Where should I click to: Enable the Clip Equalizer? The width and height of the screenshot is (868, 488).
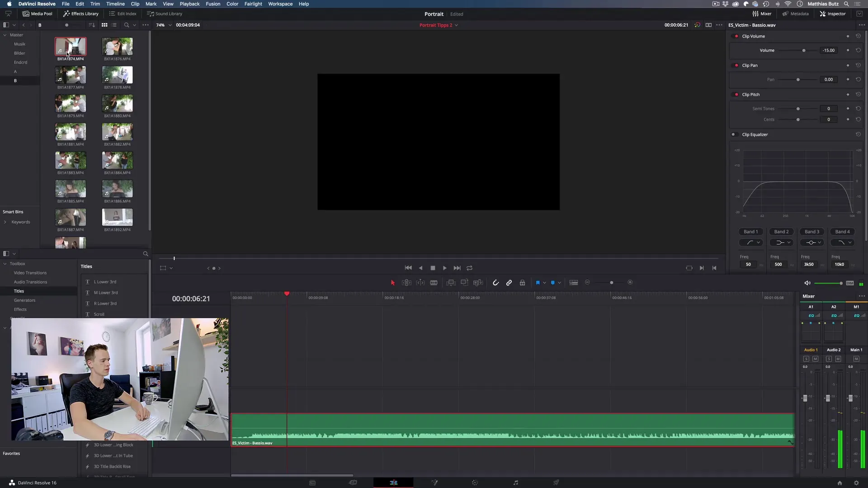pos(734,135)
